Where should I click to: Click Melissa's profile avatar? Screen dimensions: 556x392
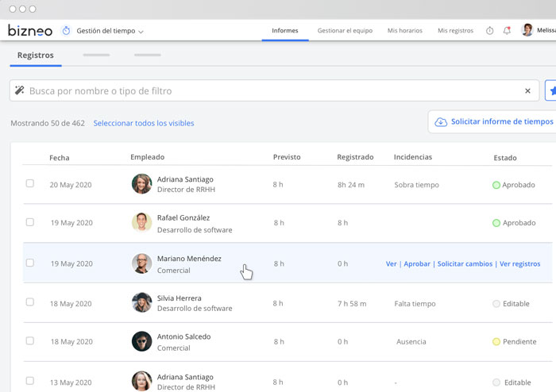(527, 30)
